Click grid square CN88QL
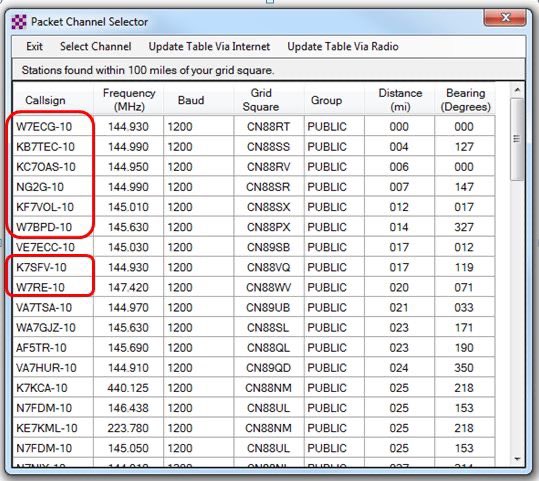The image size is (539, 481). [x=268, y=348]
